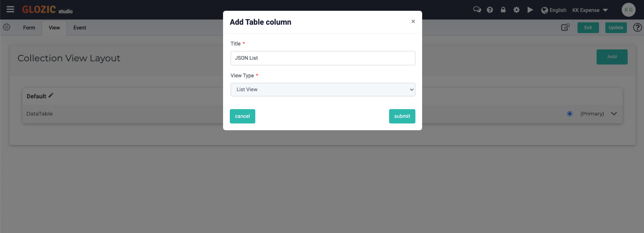
Task: Edit the Default layout name pencil icon
Action: (51, 96)
